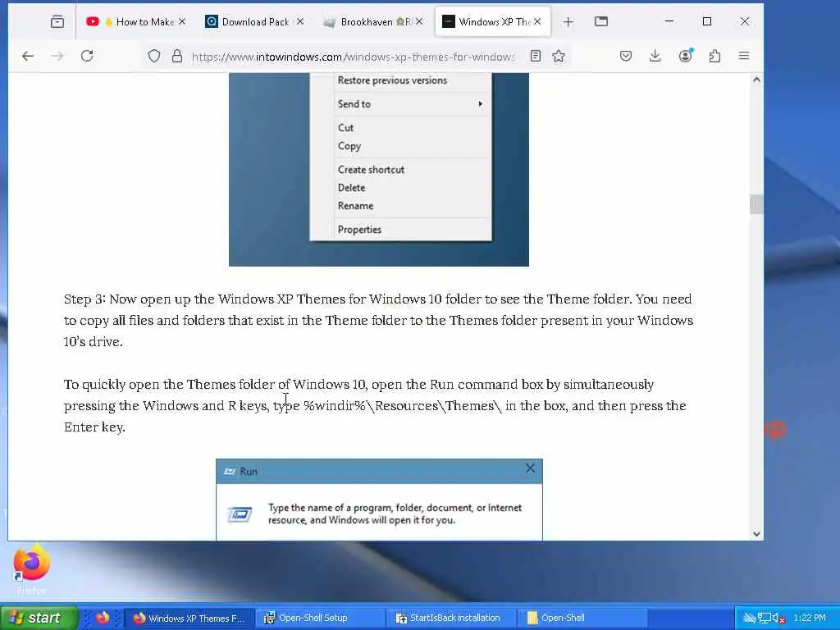Bookmark this page with star
The image size is (840, 630).
pos(559,56)
